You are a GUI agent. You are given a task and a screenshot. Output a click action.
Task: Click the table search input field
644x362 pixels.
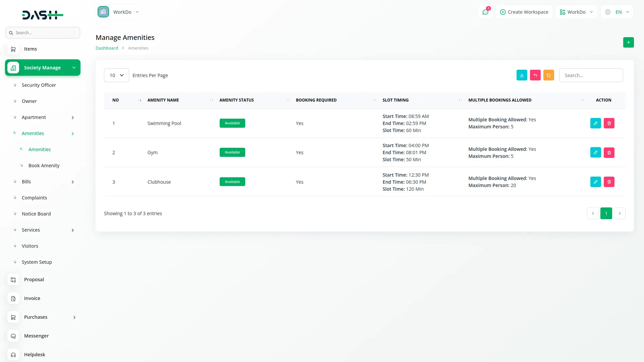click(x=591, y=75)
